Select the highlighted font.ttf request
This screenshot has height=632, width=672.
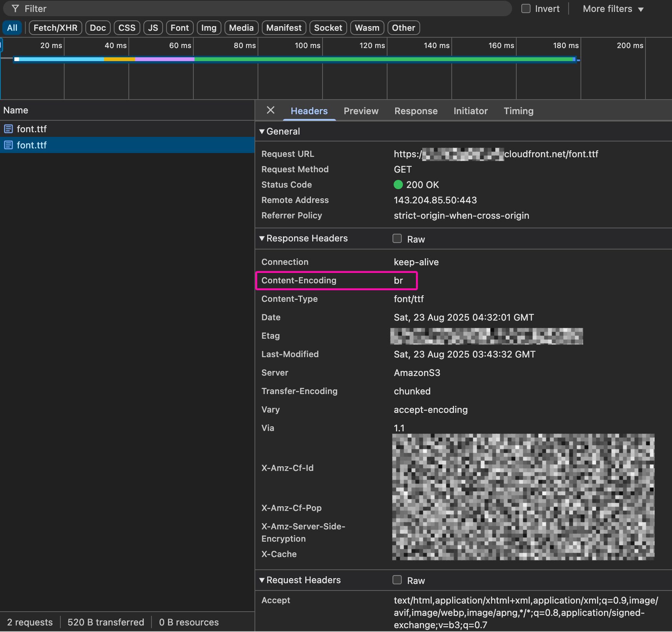click(x=127, y=145)
